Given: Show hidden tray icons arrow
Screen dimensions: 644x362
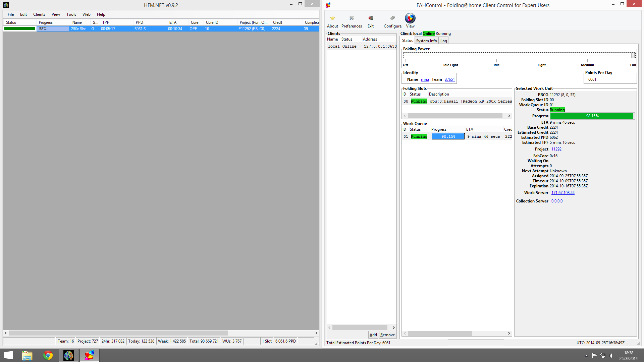Looking at the screenshot, I should 586,356.
